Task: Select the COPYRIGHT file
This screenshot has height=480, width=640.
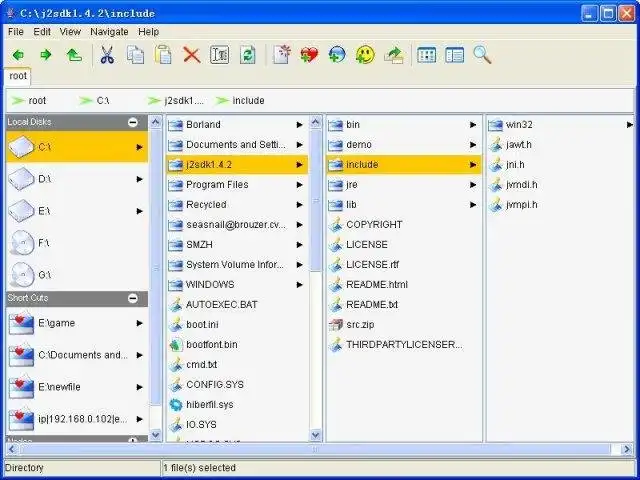Action: (404, 224)
